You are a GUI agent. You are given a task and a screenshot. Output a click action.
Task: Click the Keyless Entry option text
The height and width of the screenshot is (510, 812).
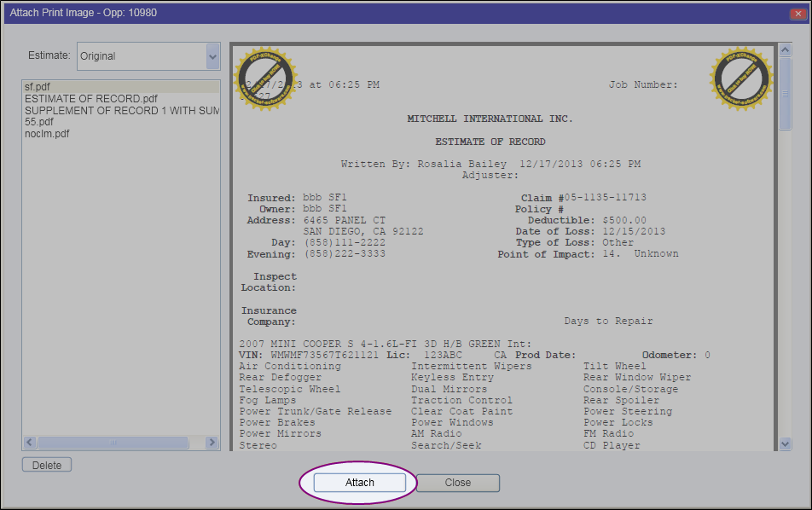[x=453, y=378]
